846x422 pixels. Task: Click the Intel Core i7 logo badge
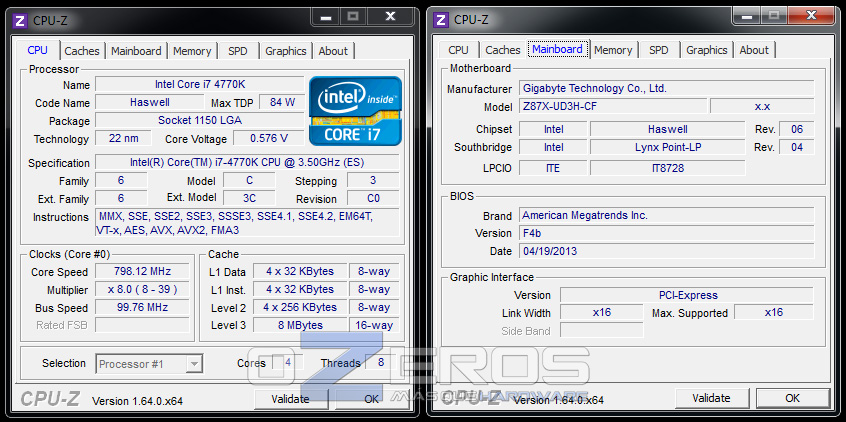356,111
